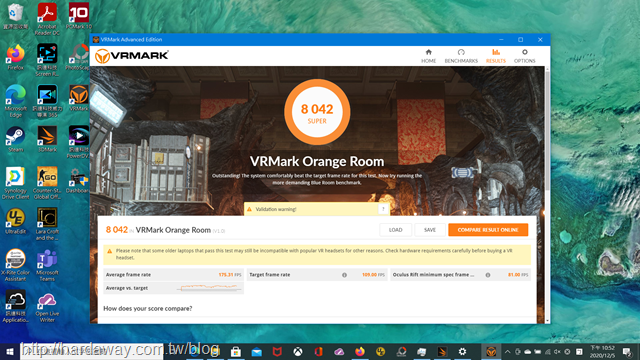Click the 81.00 FPS Oculus Rift value
Screen dimensions: 640x360
click(x=518, y=275)
